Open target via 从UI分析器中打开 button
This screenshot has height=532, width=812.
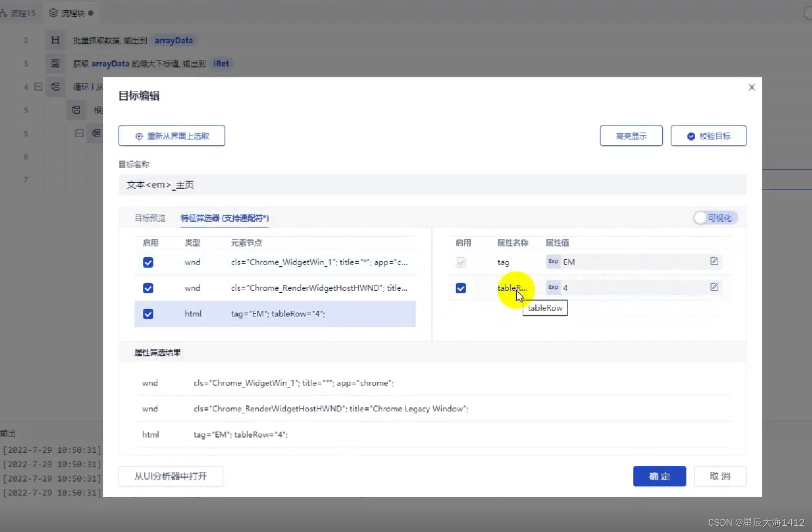pos(171,476)
